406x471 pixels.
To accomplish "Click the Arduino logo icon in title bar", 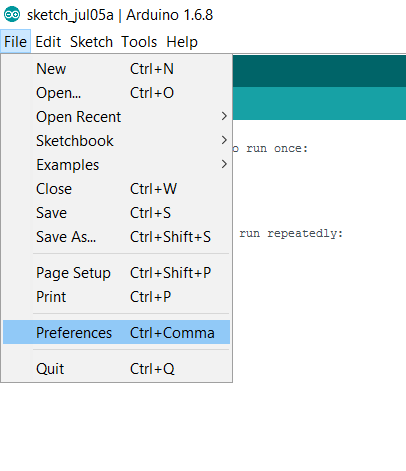I will (12, 15).
